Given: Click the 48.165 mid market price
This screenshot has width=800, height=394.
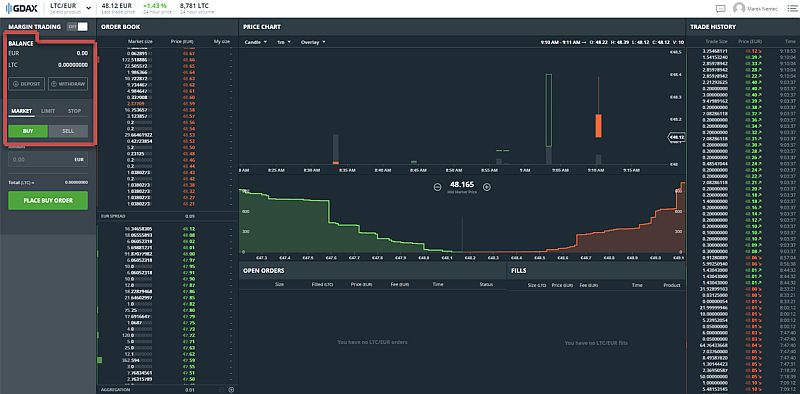Looking at the screenshot, I should coord(462,184).
